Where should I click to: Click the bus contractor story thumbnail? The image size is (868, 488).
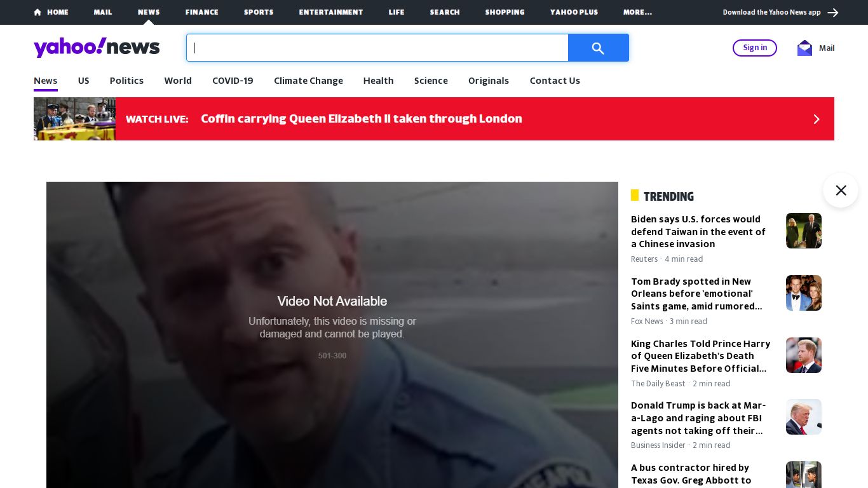tap(804, 475)
